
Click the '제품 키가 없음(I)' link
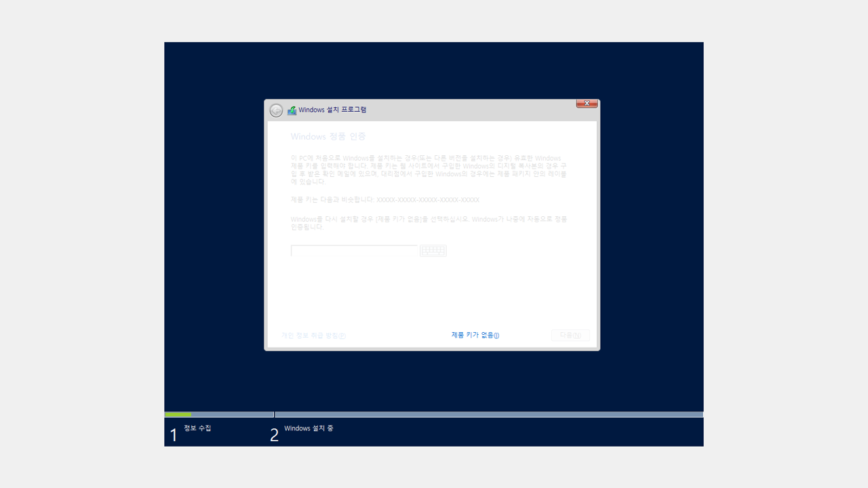475,335
